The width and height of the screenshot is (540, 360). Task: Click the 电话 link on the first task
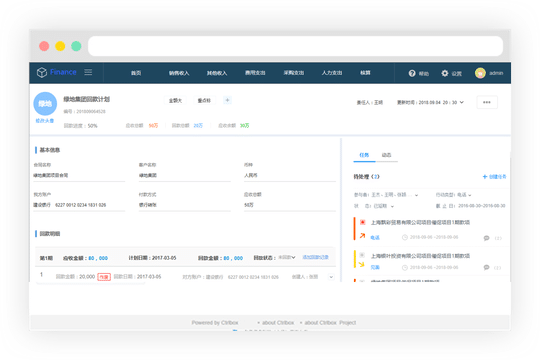pyautogui.click(x=375, y=238)
